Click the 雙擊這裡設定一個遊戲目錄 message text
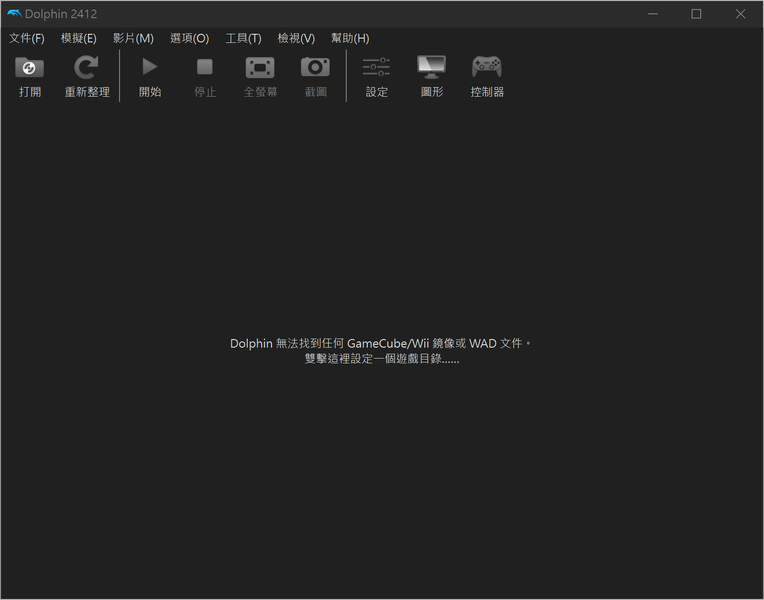The width and height of the screenshot is (764, 600). 382,359
